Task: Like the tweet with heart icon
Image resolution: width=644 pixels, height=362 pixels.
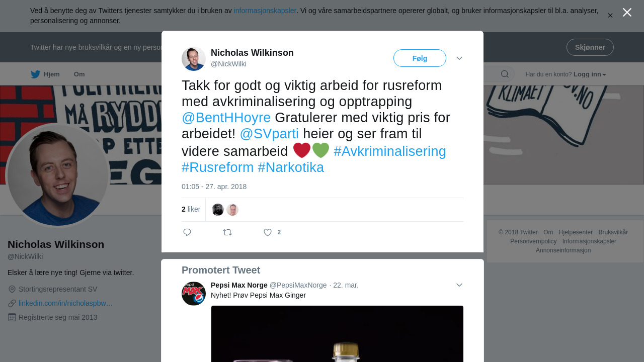Action: pos(268,232)
